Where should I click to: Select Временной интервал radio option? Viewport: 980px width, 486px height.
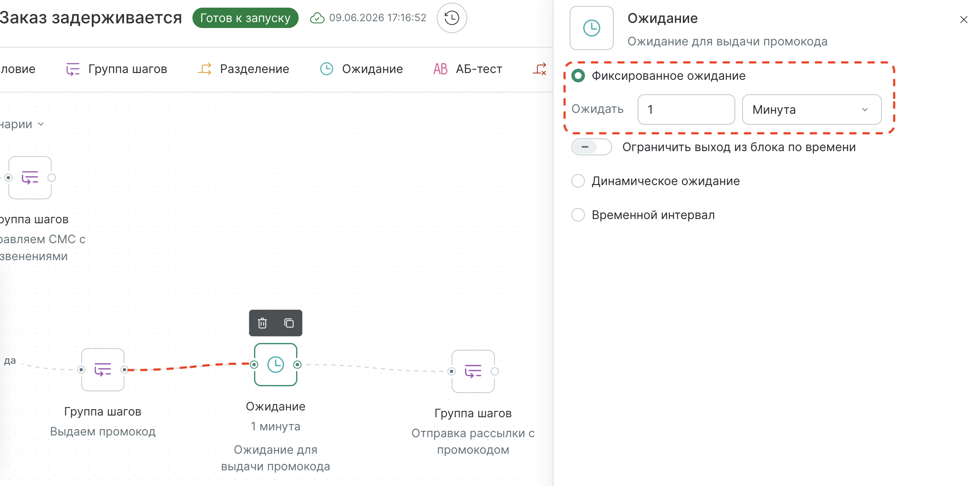tap(578, 215)
